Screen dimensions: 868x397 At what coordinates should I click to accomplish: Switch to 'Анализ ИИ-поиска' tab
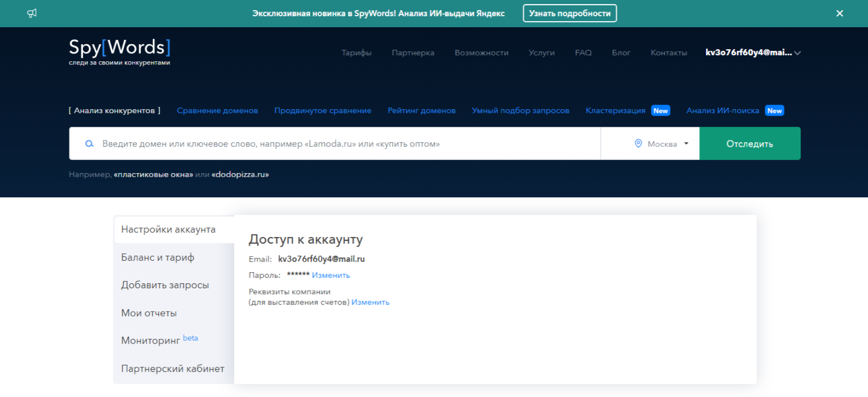tap(723, 111)
